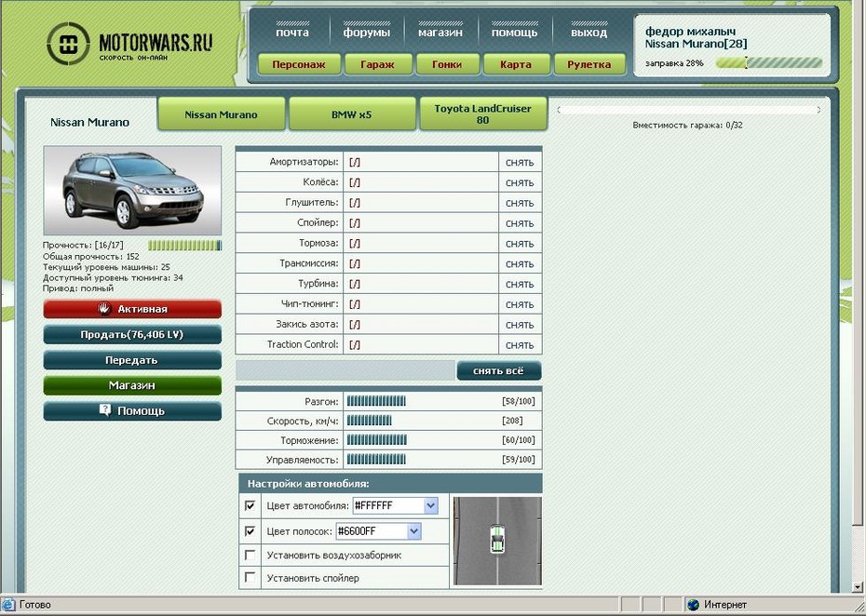Click Доступный уровень тюнинга: 34 text
This screenshot has width=866, height=616.
pyautogui.click(x=113, y=277)
